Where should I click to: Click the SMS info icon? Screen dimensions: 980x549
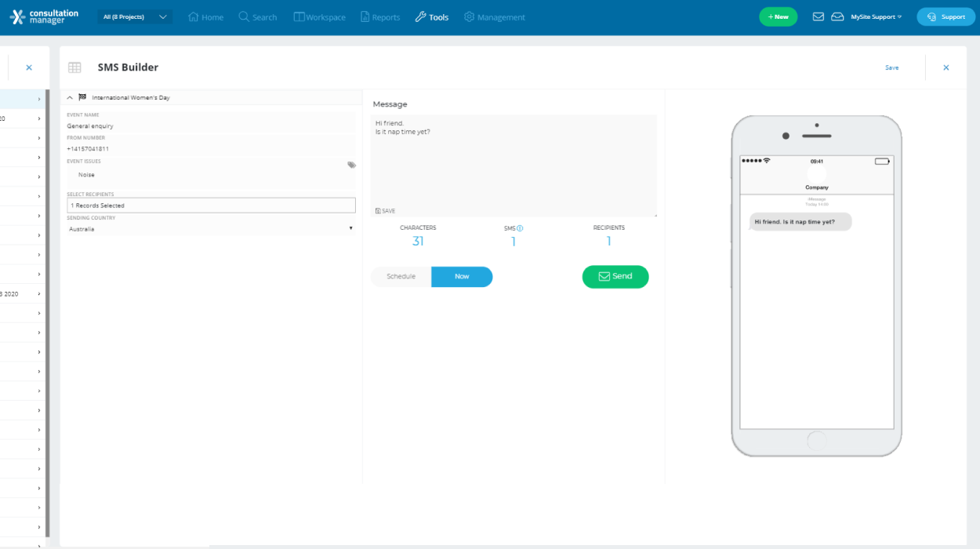(x=520, y=228)
